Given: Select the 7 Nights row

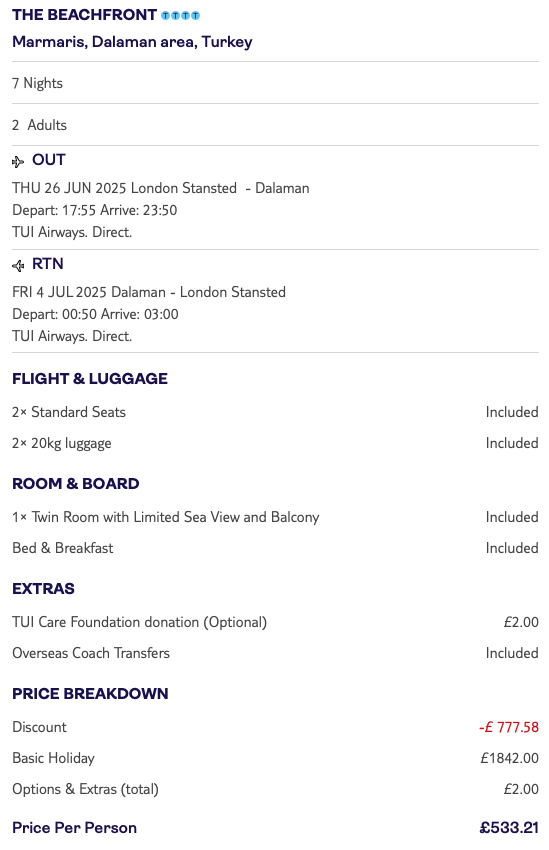Looking at the screenshot, I should [275, 83].
